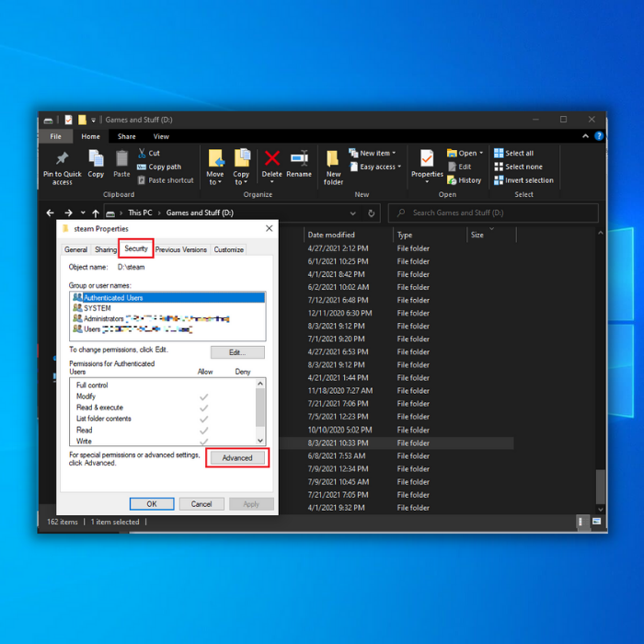This screenshot has height=644, width=644.
Task: Click the Search Games and Stuff field
Action: click(493, 213)
